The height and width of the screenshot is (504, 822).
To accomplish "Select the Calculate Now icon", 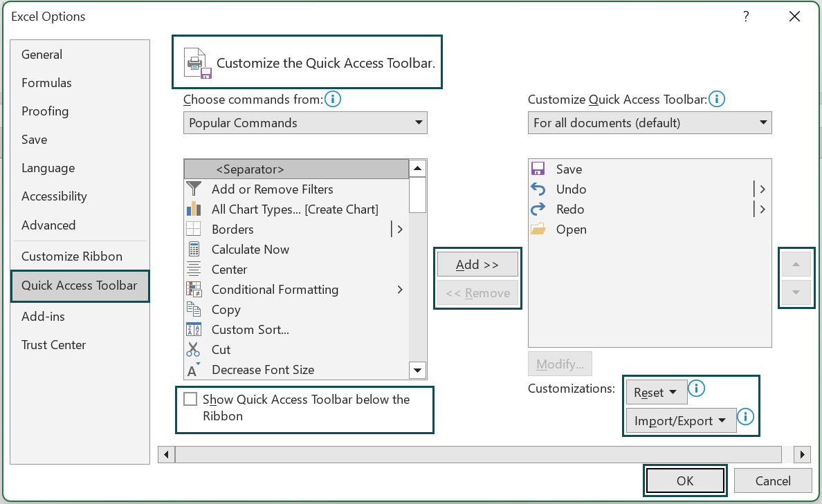I will [x=194, y=249].
